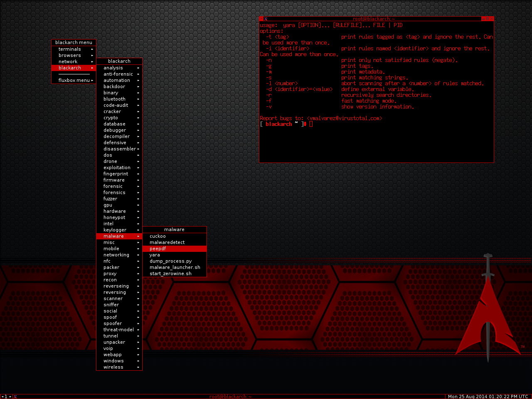Image resolution: width=532 pixels, height=399 pixels.
Task: Expand the binary category
Action: click(x=119, y=93)
